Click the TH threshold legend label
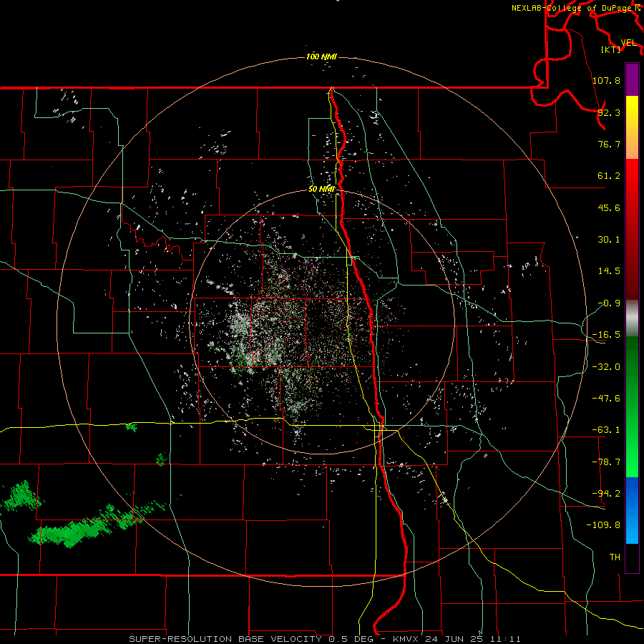 tap(615, 557)
